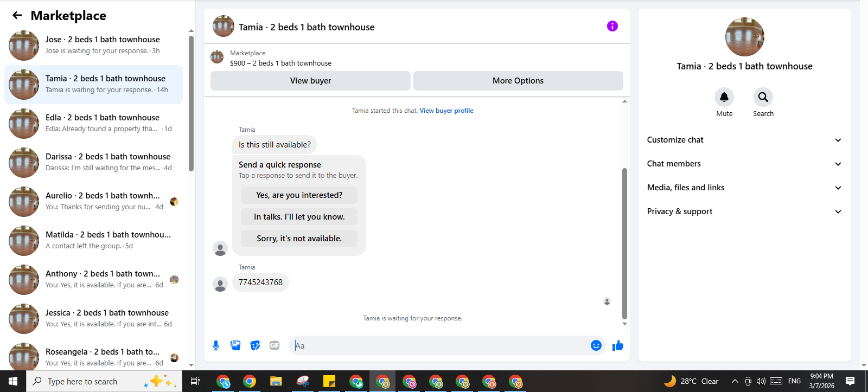Open Edla's townhouse conversation

click(x=93, y=124)
